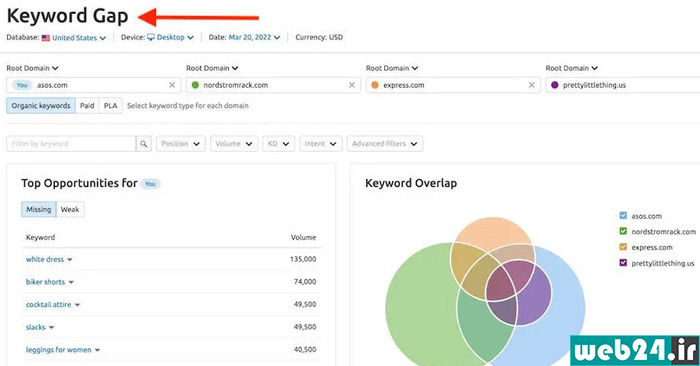Click the 74,000 volume value
Screen dimensions: 700x366
point(305,282)
